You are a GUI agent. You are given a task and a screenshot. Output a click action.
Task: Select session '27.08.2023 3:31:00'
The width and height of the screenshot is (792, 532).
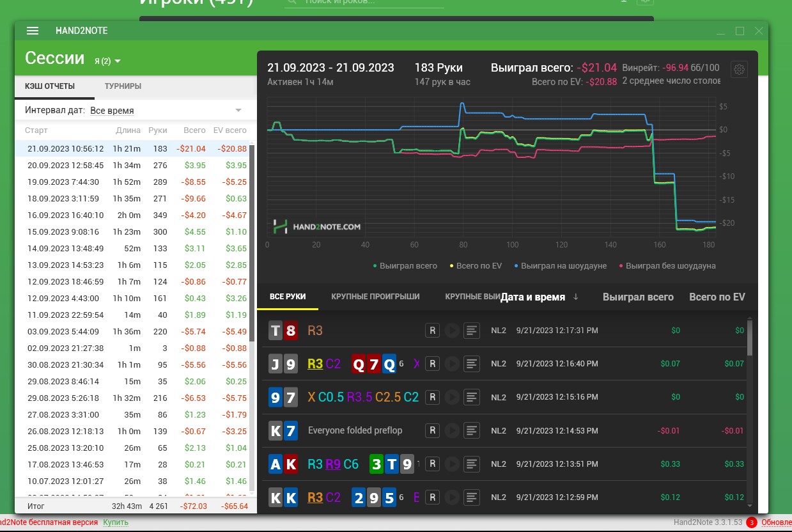135,414
